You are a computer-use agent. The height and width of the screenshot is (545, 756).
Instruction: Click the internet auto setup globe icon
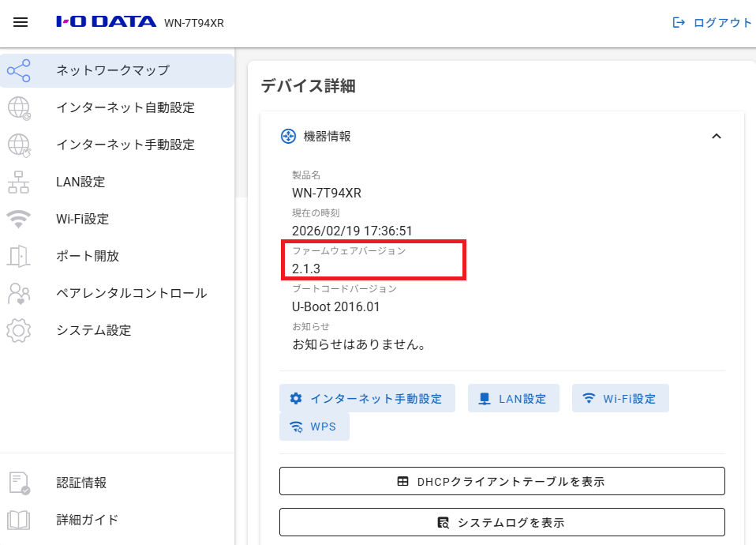coord(19,107)
